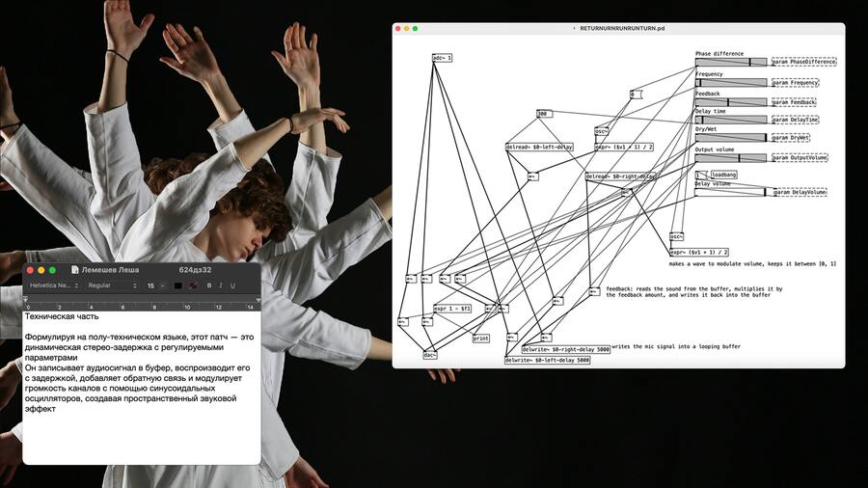
Task: Click the lower expr~ ($v1 + 1) / 2 object
Action: [x=698, y=253]
